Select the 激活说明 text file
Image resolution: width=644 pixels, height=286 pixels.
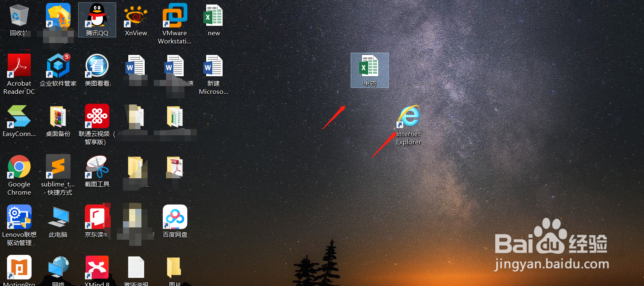tap(136, 270)
